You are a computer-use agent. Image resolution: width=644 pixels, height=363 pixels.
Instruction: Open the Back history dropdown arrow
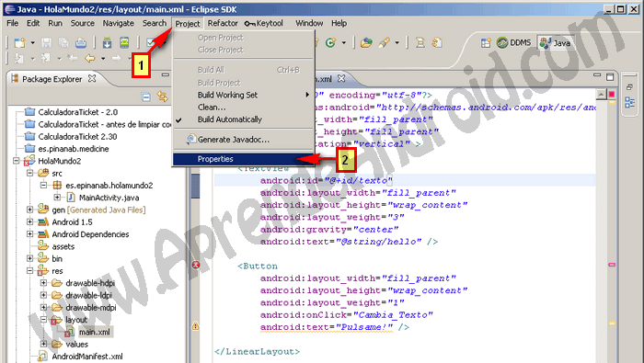pos(103,59)
